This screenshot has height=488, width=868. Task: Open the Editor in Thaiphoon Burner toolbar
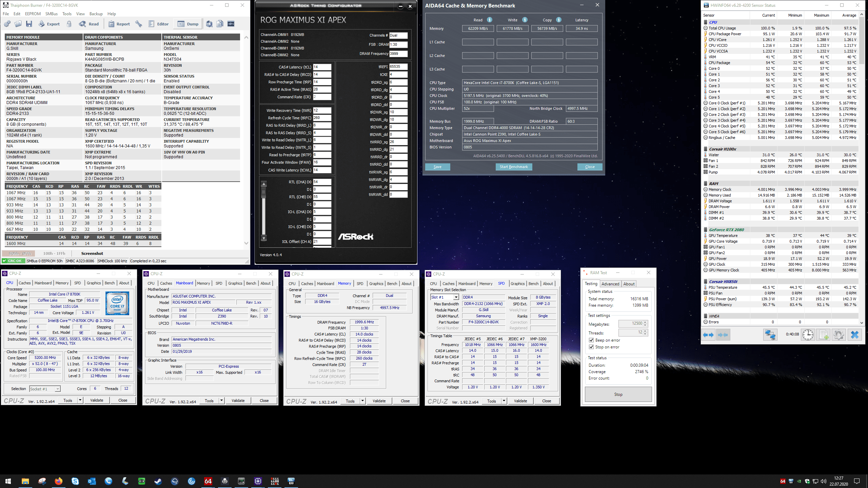(158, 24)
